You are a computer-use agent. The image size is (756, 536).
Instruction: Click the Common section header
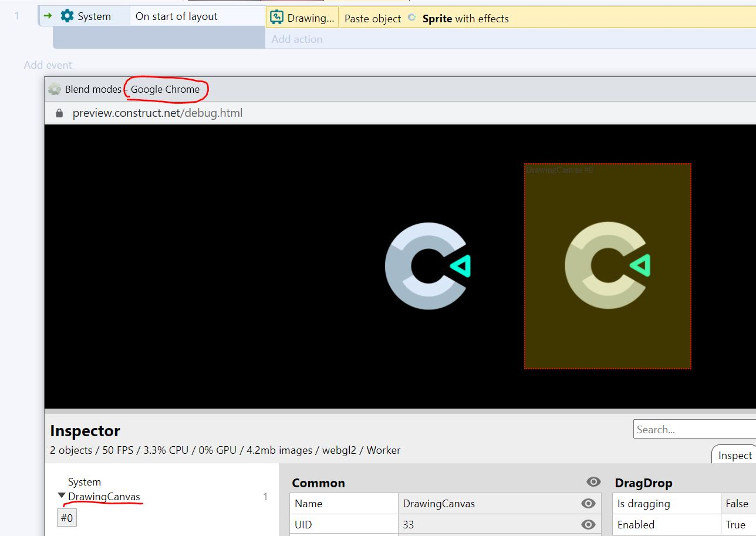click(318, 483)
